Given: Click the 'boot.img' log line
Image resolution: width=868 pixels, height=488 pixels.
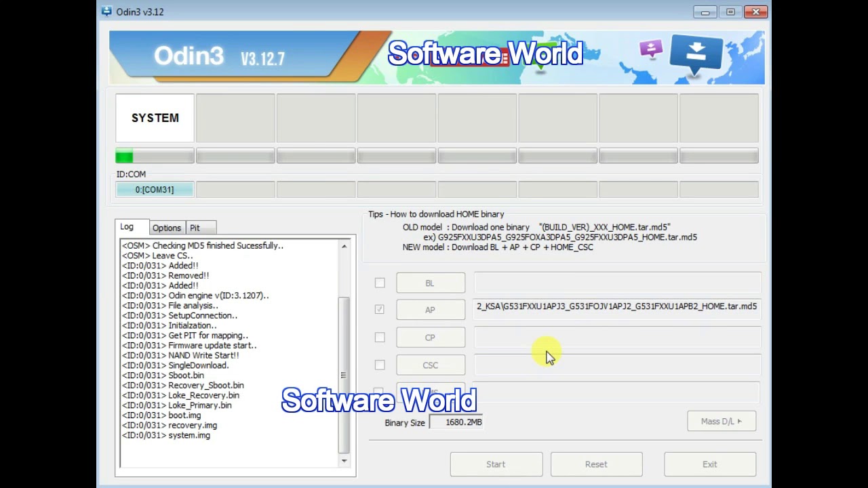Looking at the screenshot, I should coord(161,415).
